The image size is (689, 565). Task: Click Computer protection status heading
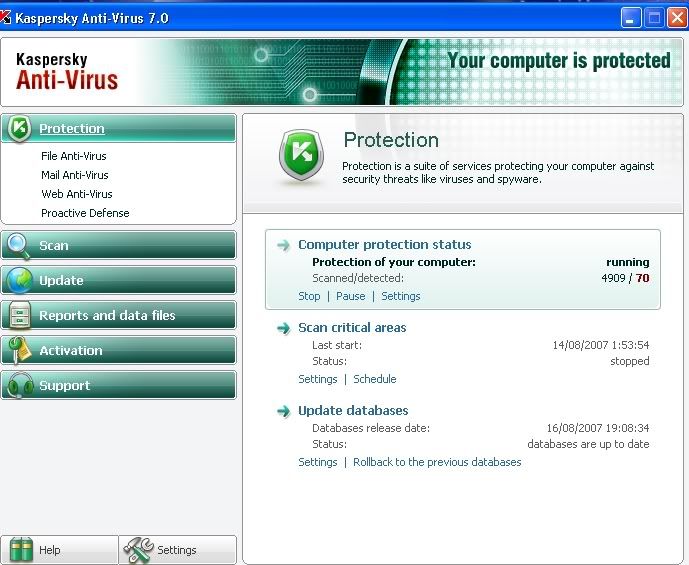384,245
